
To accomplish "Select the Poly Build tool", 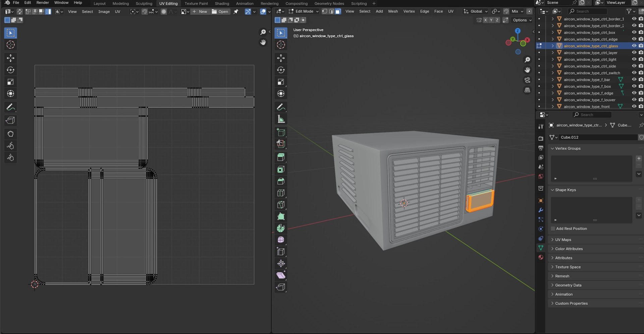I will click(x=281, y=216).
